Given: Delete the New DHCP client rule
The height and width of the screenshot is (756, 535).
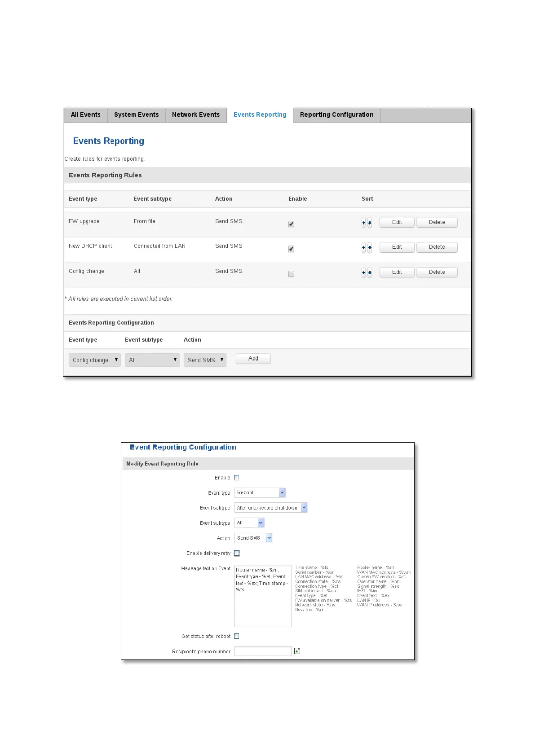Looking at the screenshot, I should tap(437, 247).
